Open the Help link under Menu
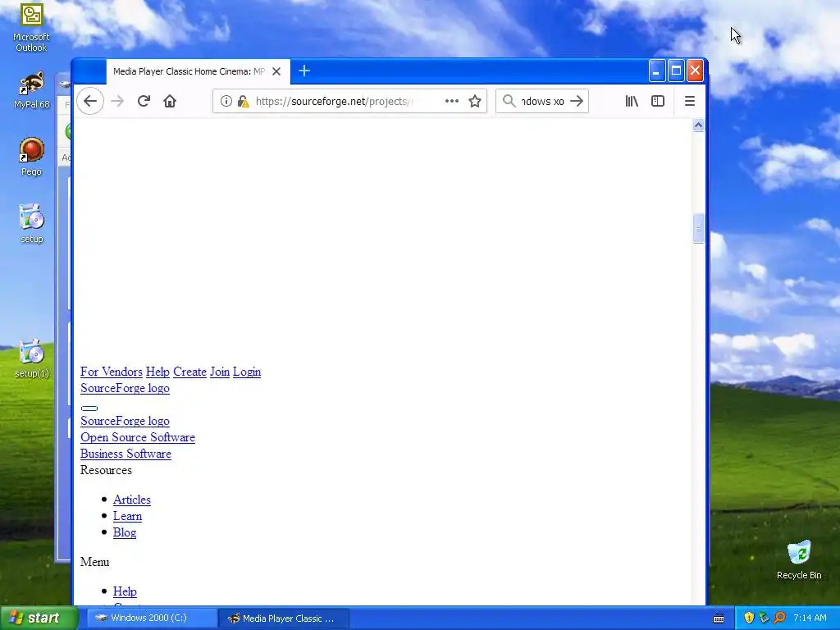This screenshot has width=840, height=630. tap(125, 591)
